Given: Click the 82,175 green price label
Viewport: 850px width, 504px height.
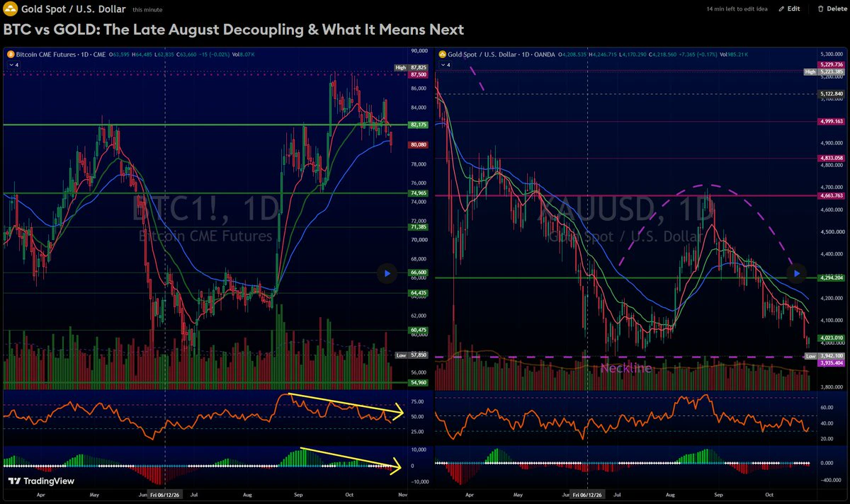Looking at the screenshot, I should click(x=418, y=125).
